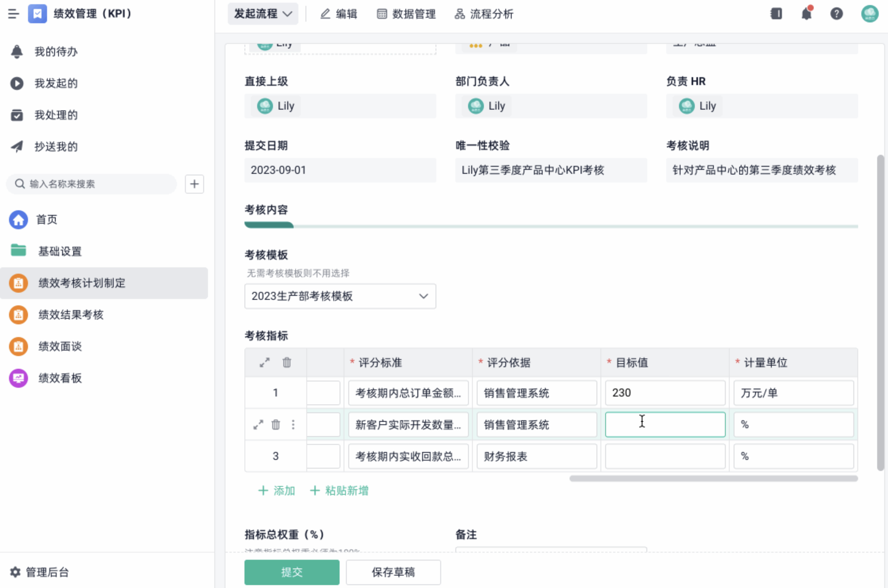Click the dark panel icon left of the notification bell

point(776,14)
